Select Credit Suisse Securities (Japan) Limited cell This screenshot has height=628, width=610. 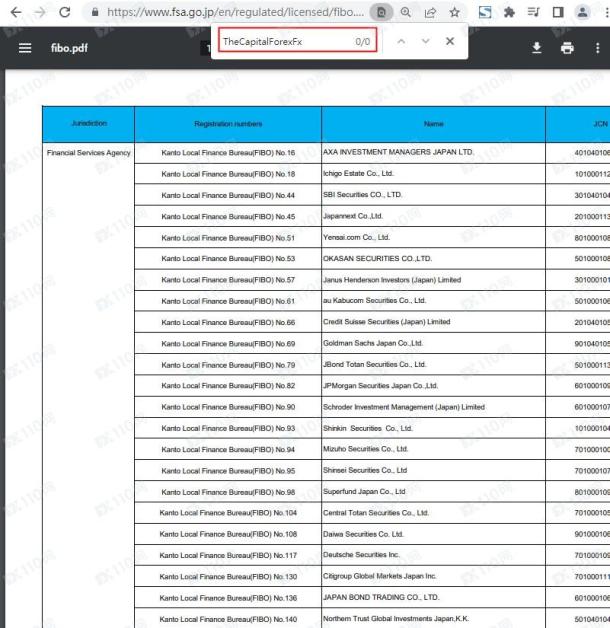[x=433, y=322]
